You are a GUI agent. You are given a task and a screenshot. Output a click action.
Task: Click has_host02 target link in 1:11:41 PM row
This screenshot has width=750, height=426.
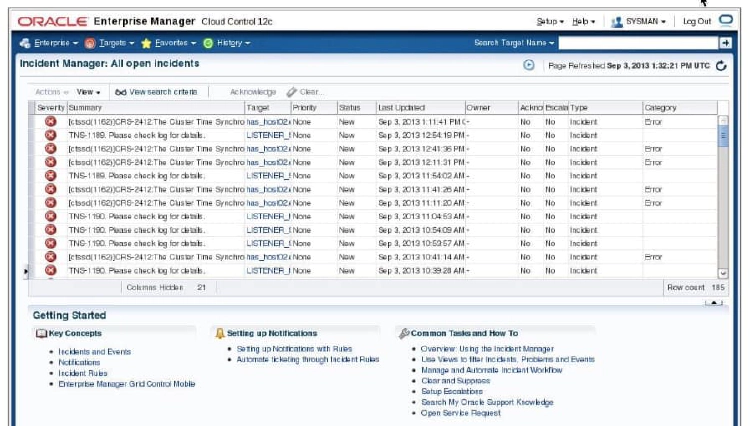point(268,122)
